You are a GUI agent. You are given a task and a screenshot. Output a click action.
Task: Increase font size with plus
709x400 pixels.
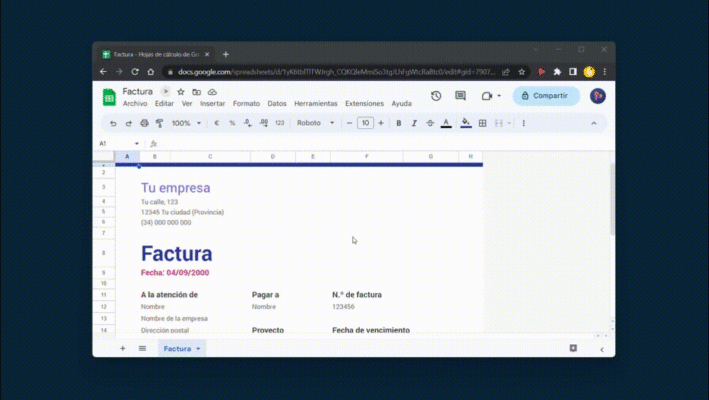click(381, 123)
